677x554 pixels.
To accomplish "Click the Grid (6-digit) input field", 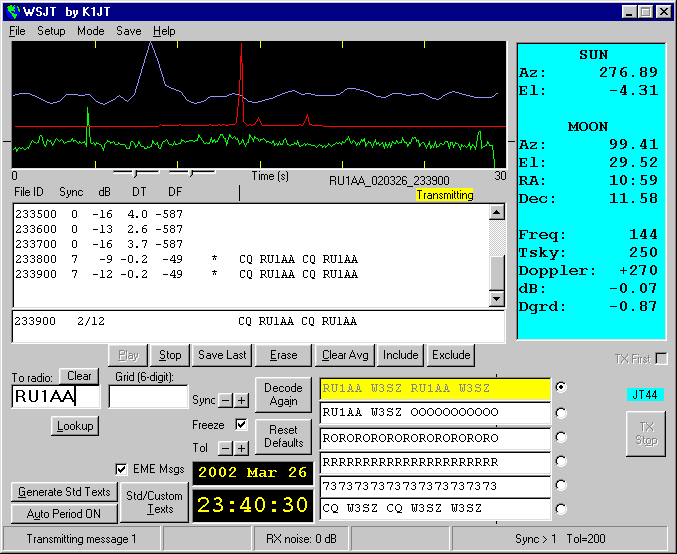I will point(148,396).
